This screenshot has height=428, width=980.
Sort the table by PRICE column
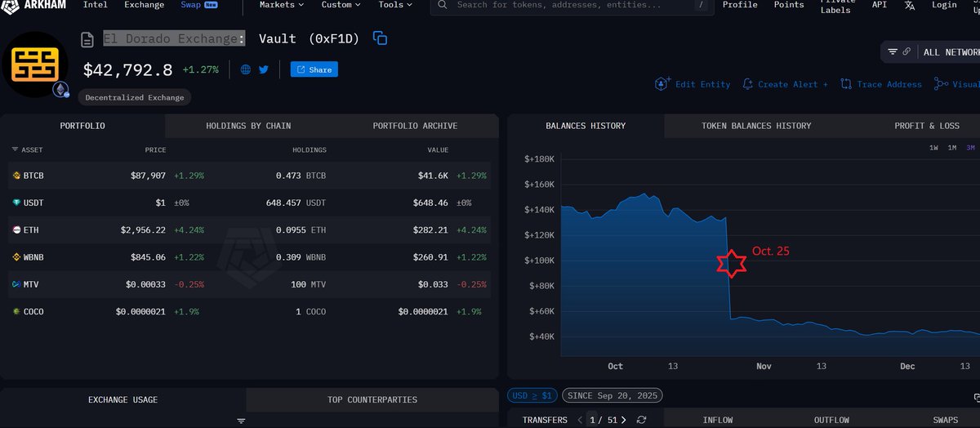tap(156, 150)
